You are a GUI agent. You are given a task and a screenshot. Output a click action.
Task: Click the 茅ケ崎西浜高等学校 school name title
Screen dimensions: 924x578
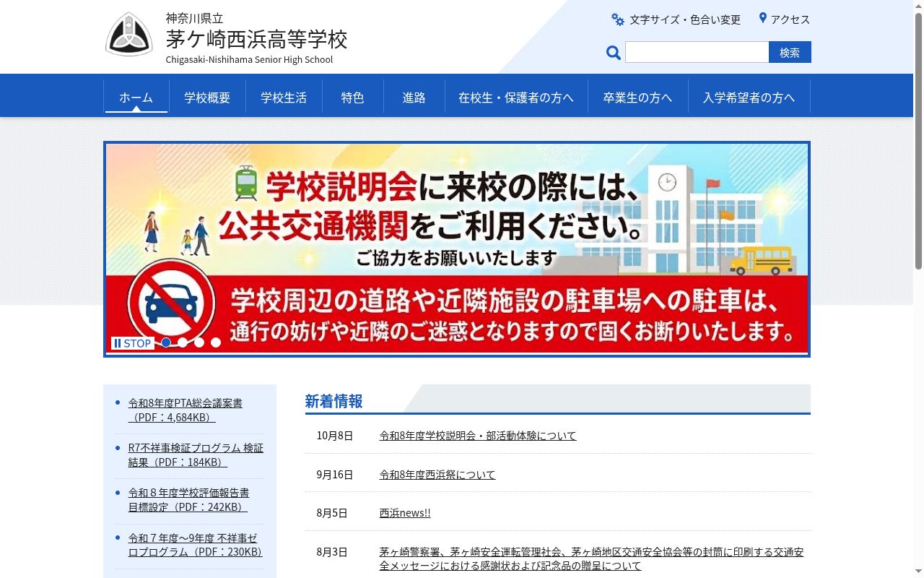pos(256,38)
